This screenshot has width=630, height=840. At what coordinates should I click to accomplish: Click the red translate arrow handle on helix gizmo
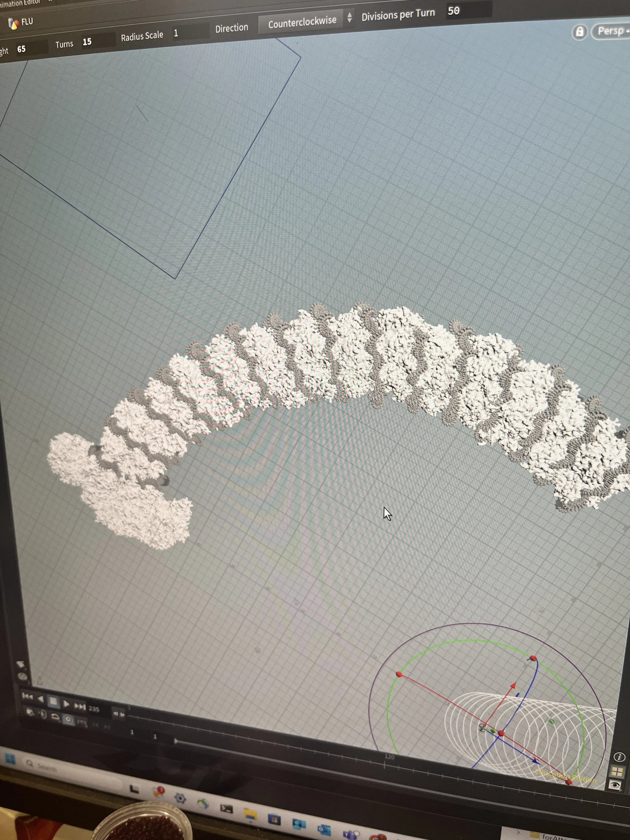[x=513, y=685]
